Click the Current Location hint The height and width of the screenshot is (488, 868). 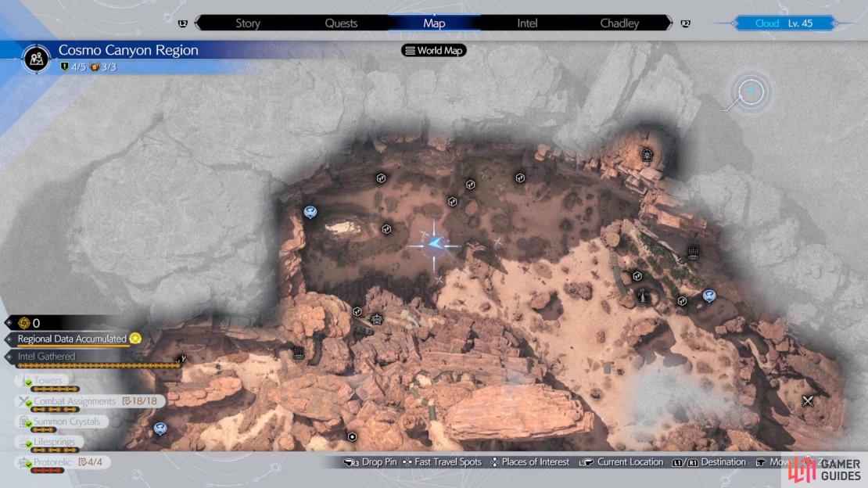(x=621, y=462)
